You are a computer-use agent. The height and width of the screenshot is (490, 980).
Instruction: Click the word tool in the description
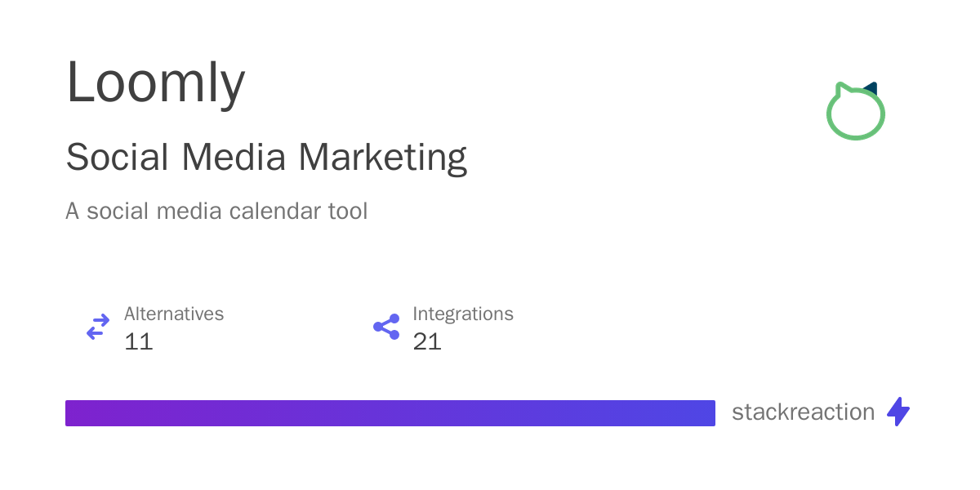click(347, 212)
